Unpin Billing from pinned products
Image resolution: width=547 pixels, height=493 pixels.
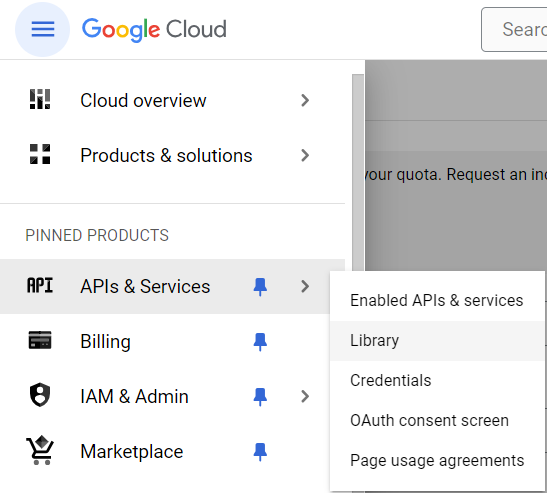point(260,342)
